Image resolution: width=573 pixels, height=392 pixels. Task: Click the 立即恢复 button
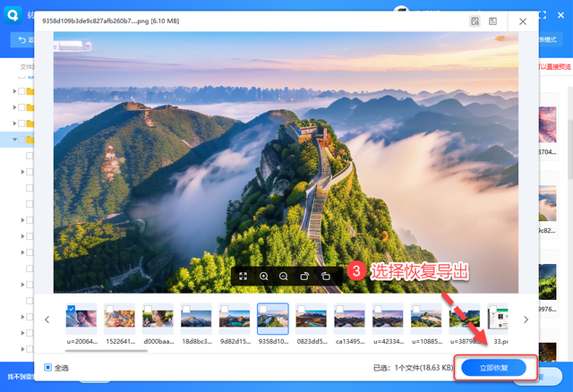click(493, 368)
